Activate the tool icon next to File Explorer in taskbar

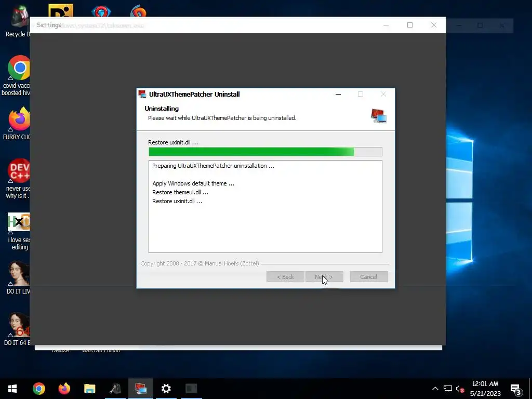(x=115, y=389)
